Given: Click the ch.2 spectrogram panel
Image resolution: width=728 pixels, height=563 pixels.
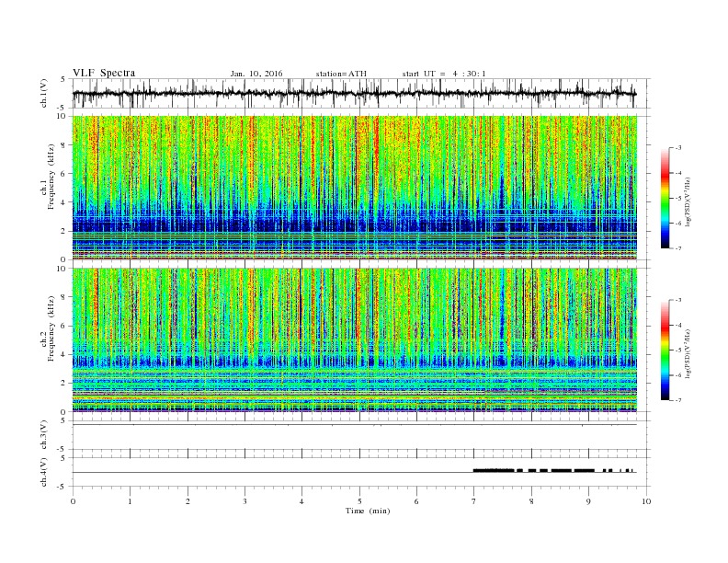Looking at the screenshot, I should click(355, 339).
